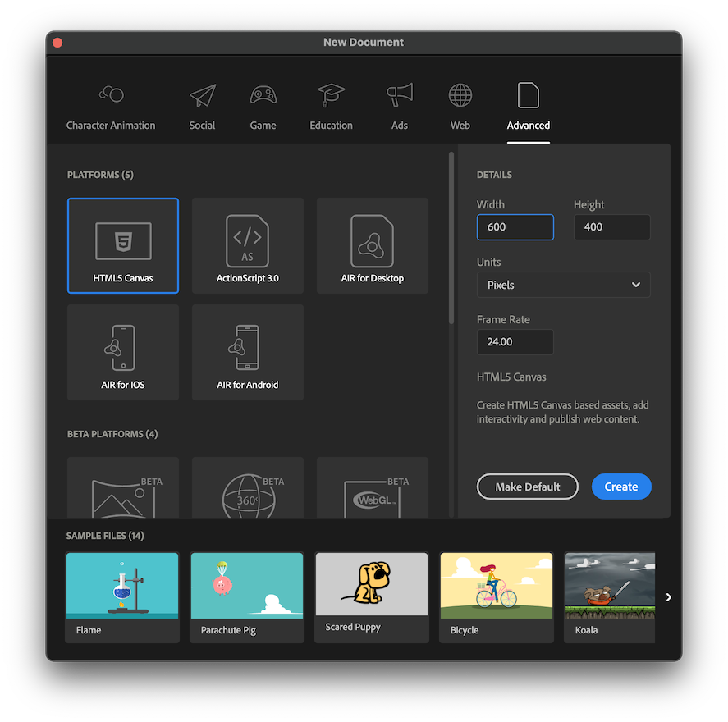Expand the Units dropdown

(563, 285)
